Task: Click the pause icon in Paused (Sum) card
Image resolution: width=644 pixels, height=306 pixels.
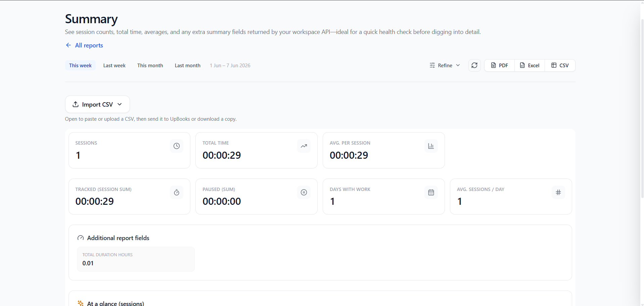Action: pos(304,192)
